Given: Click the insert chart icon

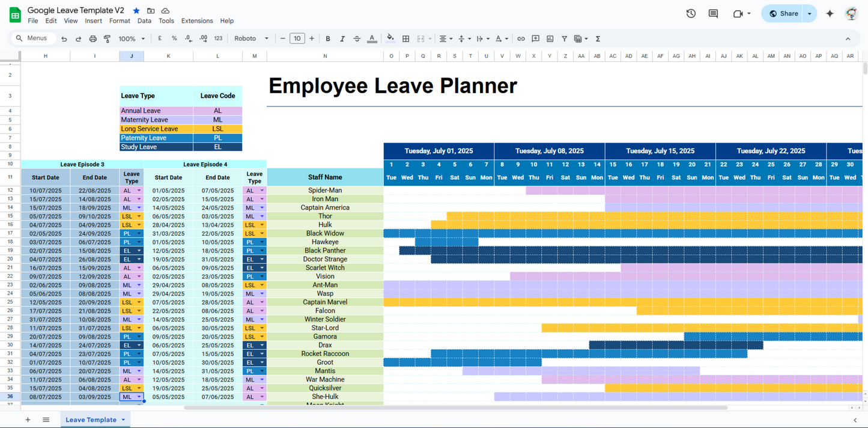Looking at the screenshot, I should [x=550, y=38].
